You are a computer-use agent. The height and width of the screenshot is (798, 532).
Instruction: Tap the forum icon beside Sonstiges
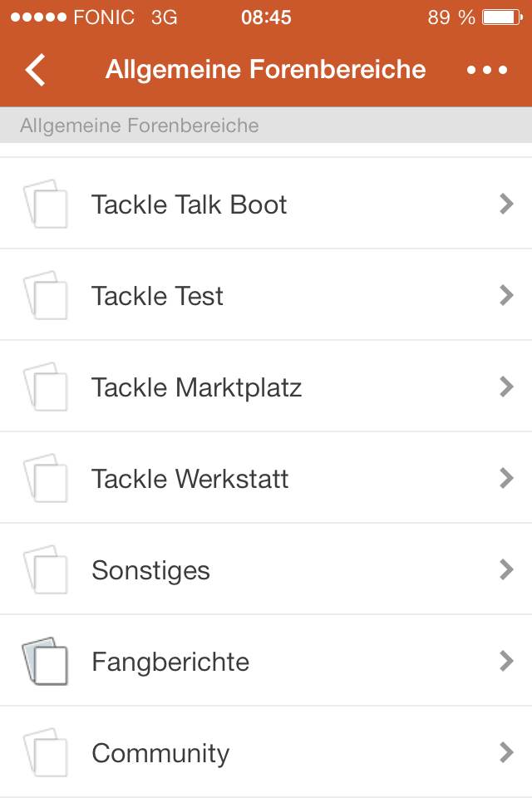point(46,569)
